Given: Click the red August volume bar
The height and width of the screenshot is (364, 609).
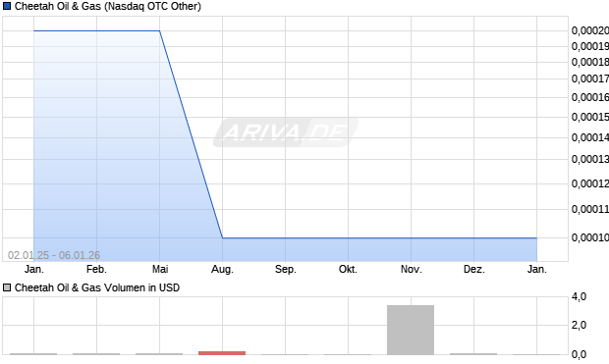Looking at the screenshot, I should tap(222, 353).
